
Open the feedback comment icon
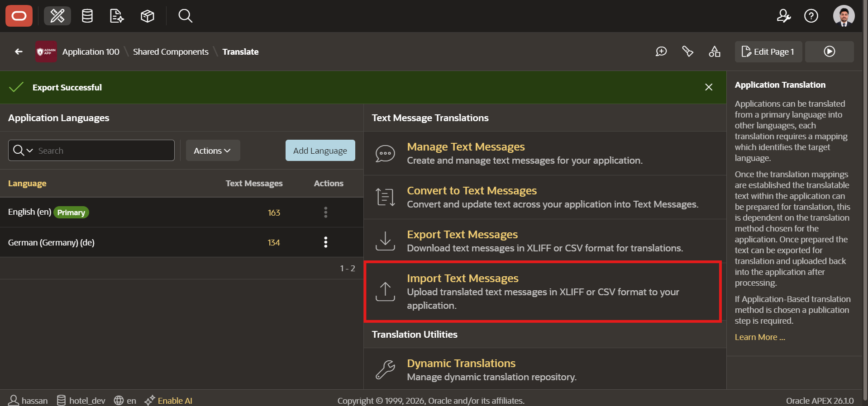click(661, 52)
